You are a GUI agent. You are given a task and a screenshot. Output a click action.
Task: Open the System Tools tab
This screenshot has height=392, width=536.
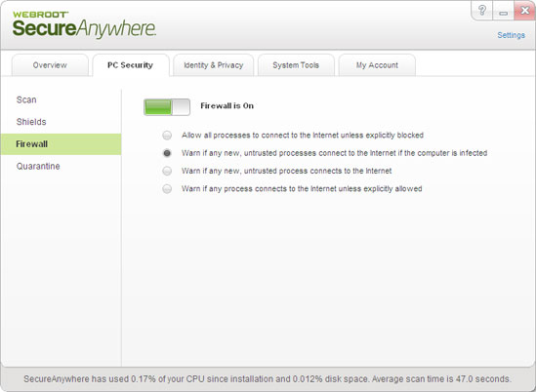[x=296, y=65]
